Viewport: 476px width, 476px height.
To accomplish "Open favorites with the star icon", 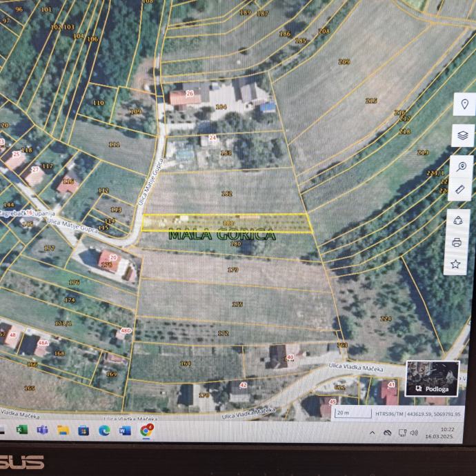I will [x=455, y=264].
